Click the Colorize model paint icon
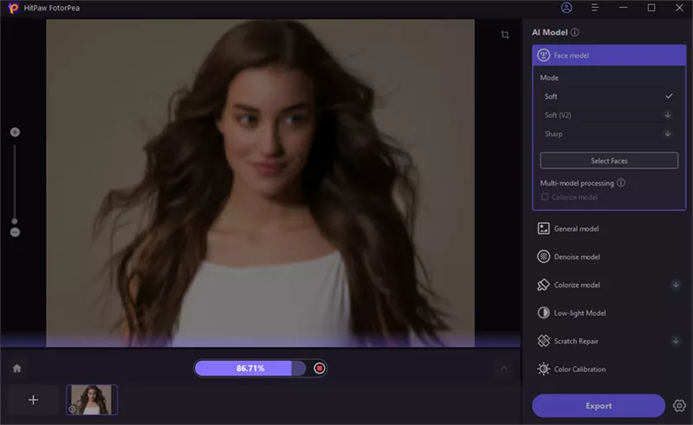The image size is (693, 425). pos(544,285)
